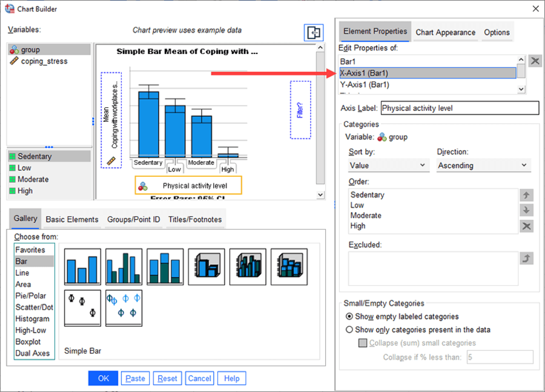Click the Reset button

pos(167,379)
